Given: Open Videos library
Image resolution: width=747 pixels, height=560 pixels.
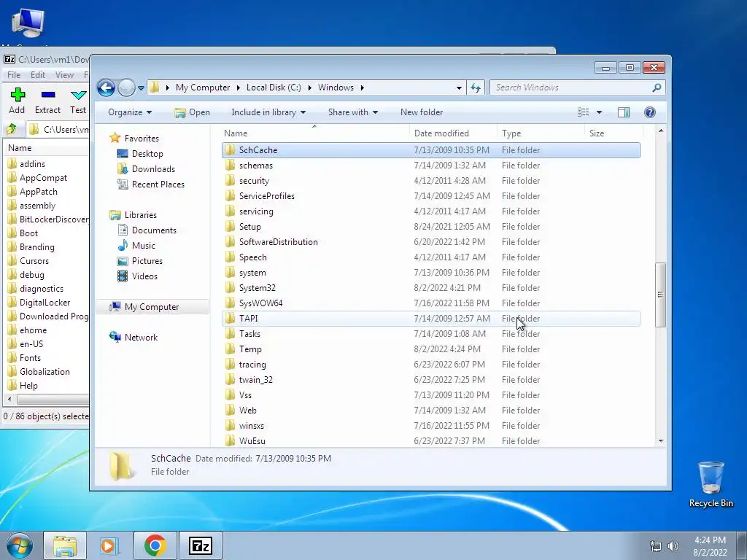Looking at the screenshot, I should point(137,276).
